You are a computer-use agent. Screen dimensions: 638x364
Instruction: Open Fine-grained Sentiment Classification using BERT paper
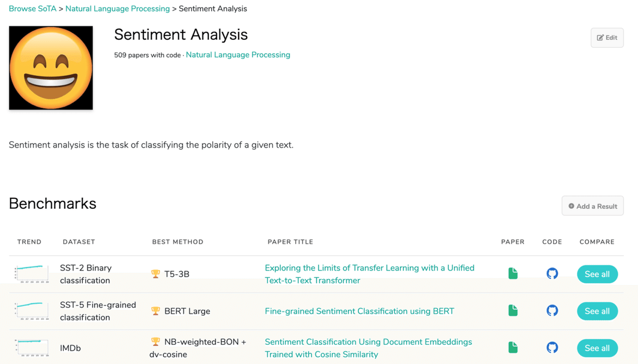(x=359, y=311)
